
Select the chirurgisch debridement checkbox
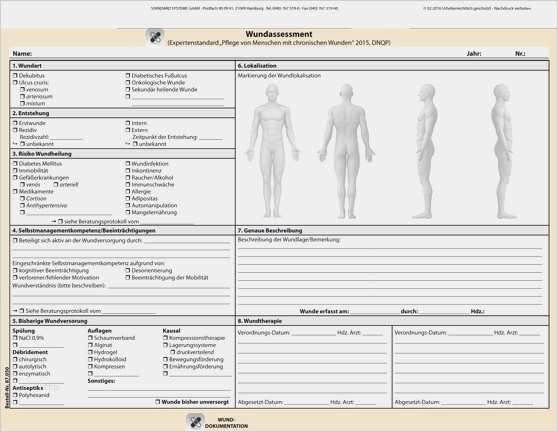pyautogui.click(x=15, y=359)
